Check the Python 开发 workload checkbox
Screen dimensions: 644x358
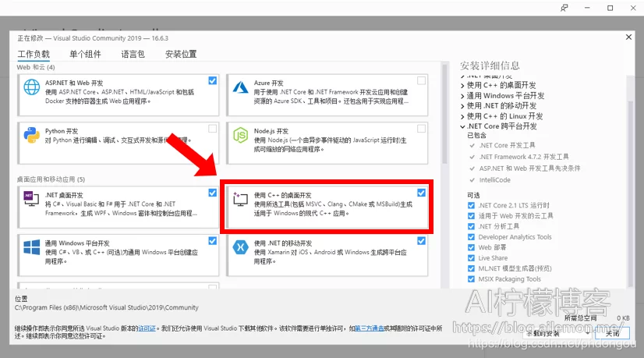(x=212, y=129)
